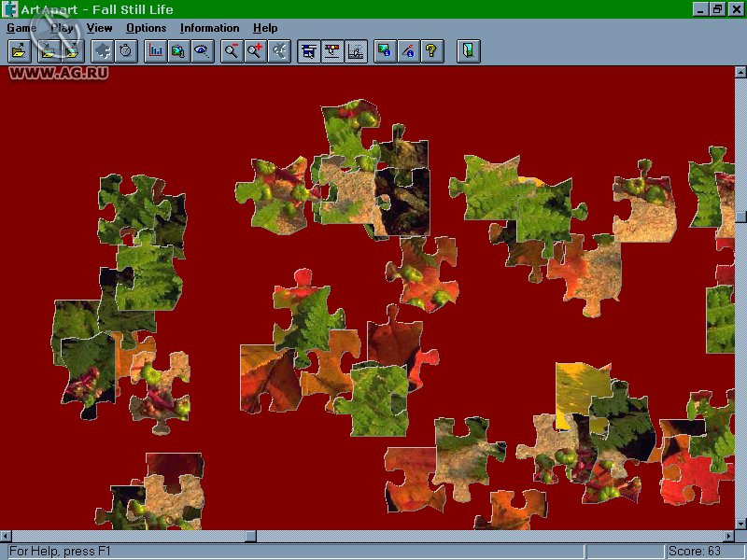Click the exit door icon
The width and height of the screenshot is (747, 560).
pyautogui.click(x=469, y=51)
